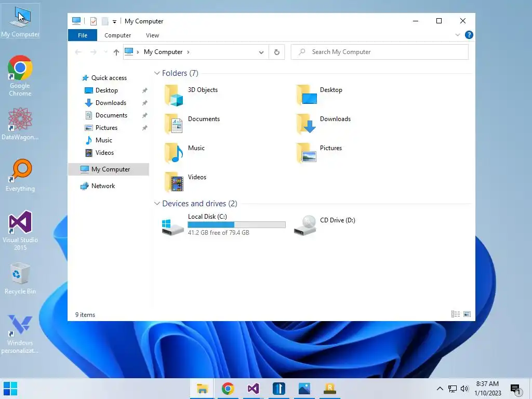Select CD Drive (D:)
This screenshot has width=532, height=399.
pos(325,224)
